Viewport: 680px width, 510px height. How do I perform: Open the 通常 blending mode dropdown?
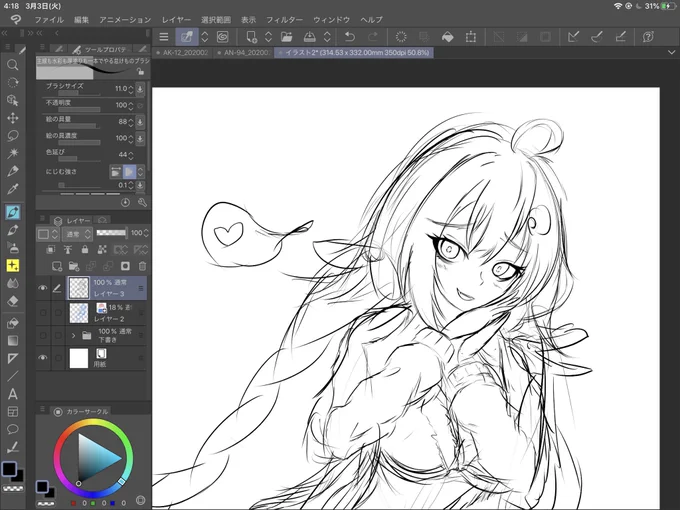pos(77,234)
